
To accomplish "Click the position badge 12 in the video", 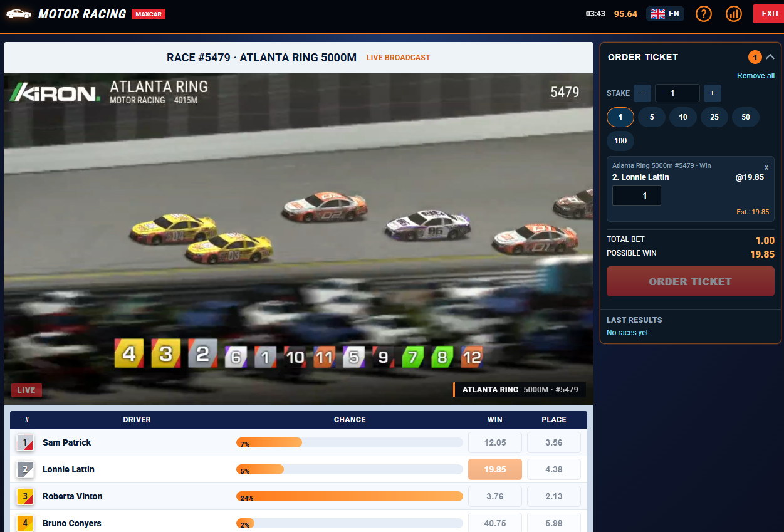I will pos(471,357).
